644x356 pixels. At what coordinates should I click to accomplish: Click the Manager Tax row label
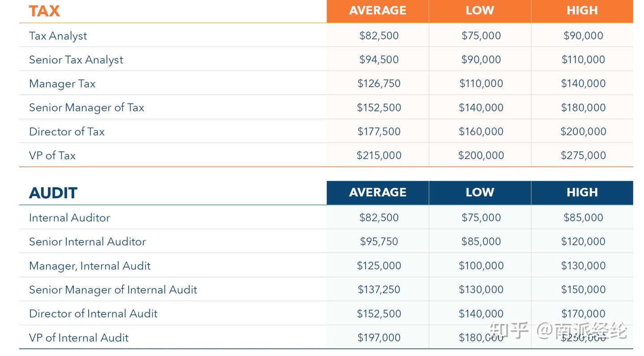pyautogui.click(x=62, y=84)
